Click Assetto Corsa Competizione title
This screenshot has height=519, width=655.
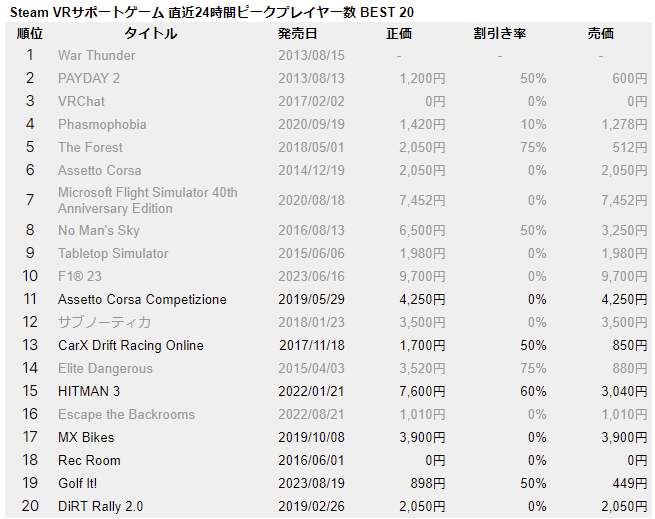(142, 299)
